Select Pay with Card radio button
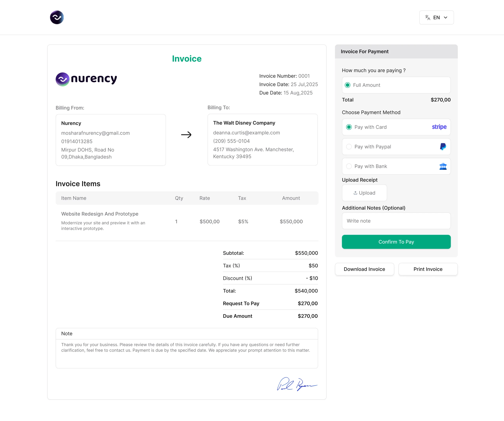Image resolution: width=504 pixels, height=421 pixels. tap(349, 127)
